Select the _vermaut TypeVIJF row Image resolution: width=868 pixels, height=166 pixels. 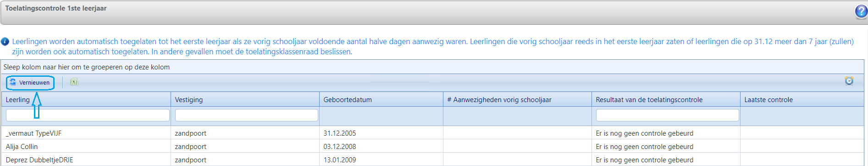point(432,133)
